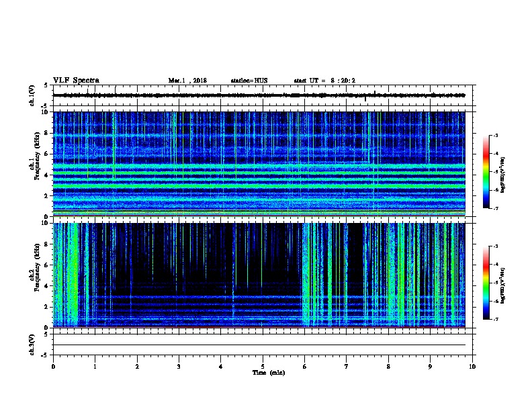Screen dimensions: 532x411
Task: Click time axis tick label "1"
Action: click(x=95, y=366)
